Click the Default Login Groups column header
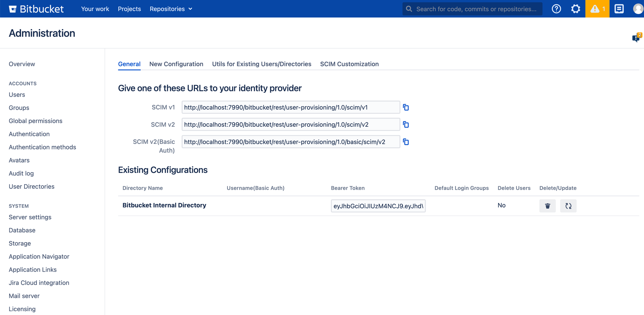 click(x=461, y=188)
